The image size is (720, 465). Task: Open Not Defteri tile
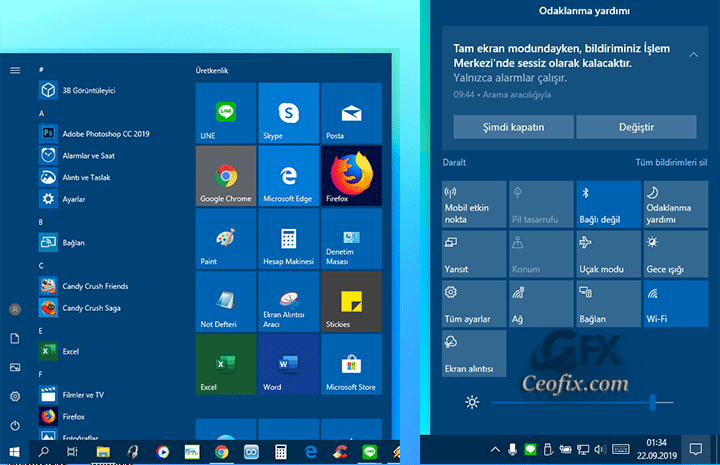coord(226,302)
